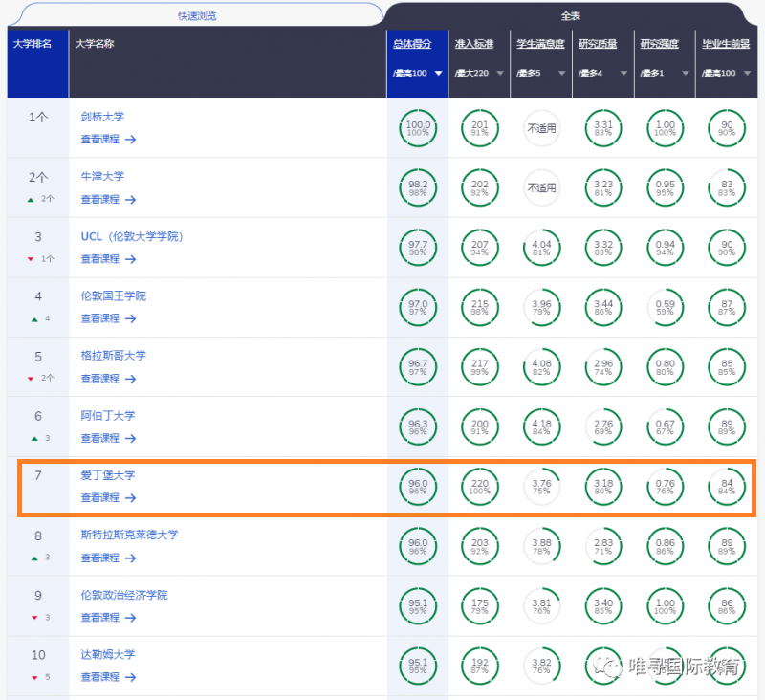Screen dimensions: 765x700
Task: Click 查看课程 under 格拉斯哥大学
Action: point(108,379)
